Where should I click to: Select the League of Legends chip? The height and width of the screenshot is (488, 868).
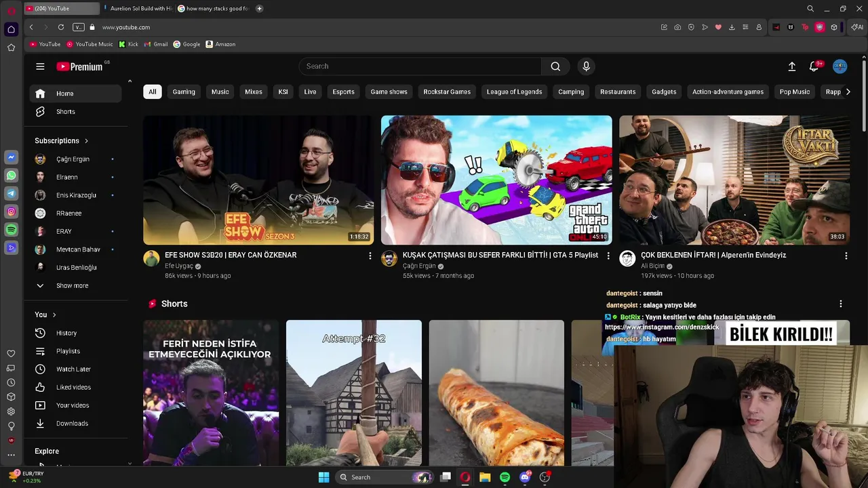coord(514,91)
